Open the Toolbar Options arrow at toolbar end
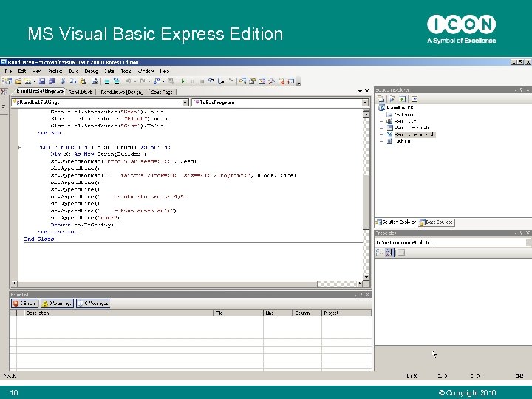Screen dimensions: 532x399 (299, 82)
